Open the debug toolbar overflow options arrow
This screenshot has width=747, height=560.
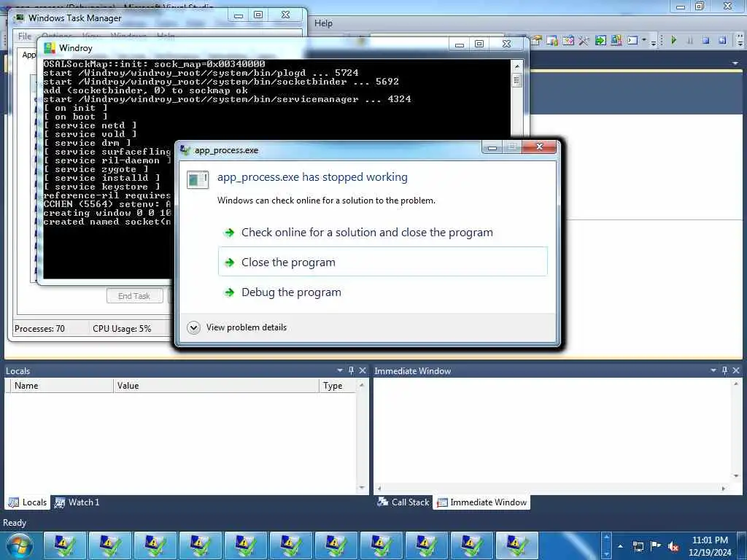(740, 42)
